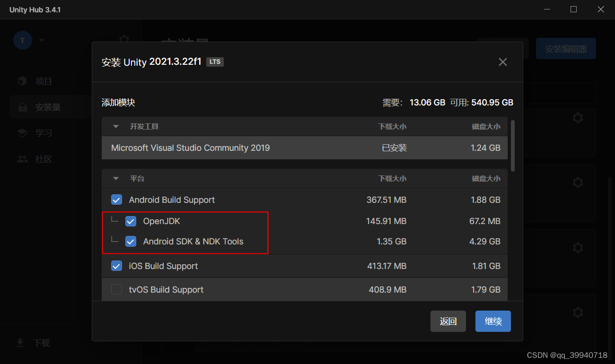Click the Android SDK & NDK Tools label
The image size is (615, 364).
pyautogui.click(x=193, y=242)
